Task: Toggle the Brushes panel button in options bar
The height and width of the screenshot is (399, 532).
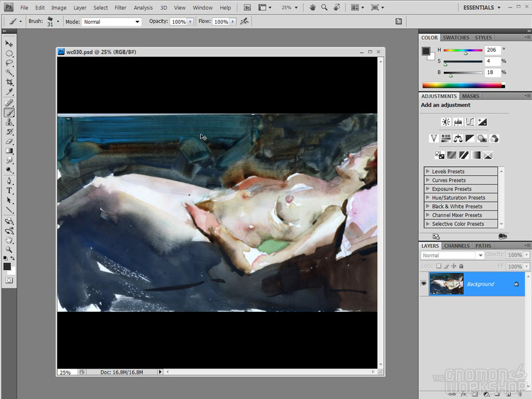Action: 398,21
